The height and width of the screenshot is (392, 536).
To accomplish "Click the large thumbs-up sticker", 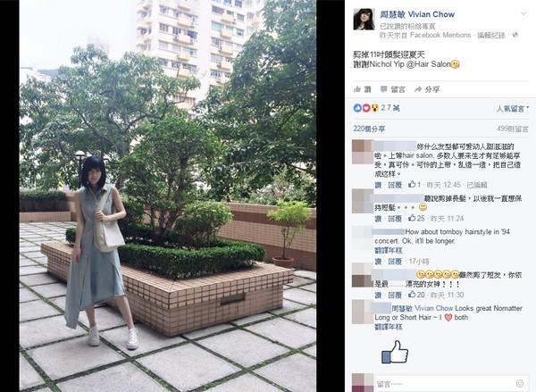I will [x=395, y=352].
